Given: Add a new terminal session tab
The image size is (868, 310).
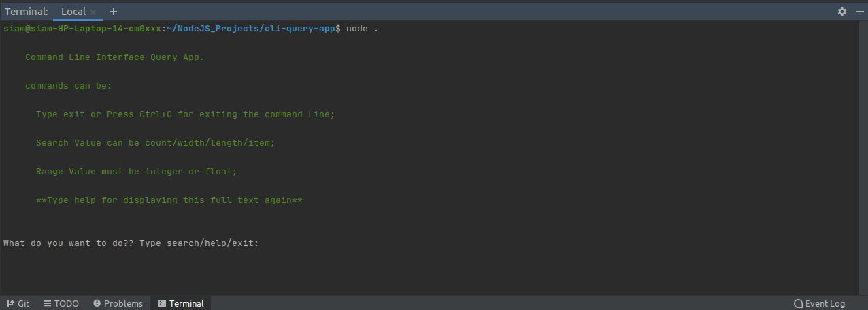Looking at the screenshot, I should (x=114, y=12).
